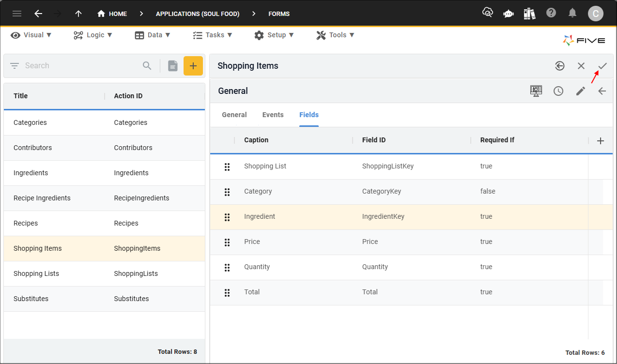Go to HOME in the breadcrumb
The width and height of the screenshot is (617, 364).
coord(112,14)
